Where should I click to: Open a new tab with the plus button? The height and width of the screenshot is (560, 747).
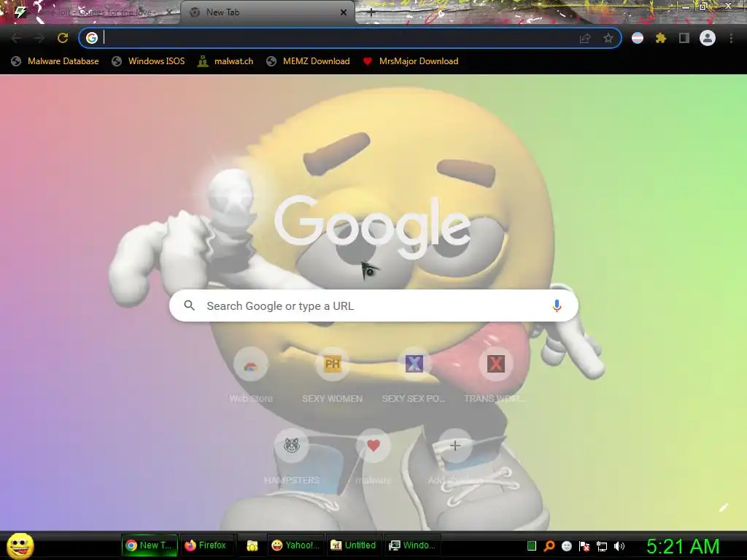coord(371,12)
